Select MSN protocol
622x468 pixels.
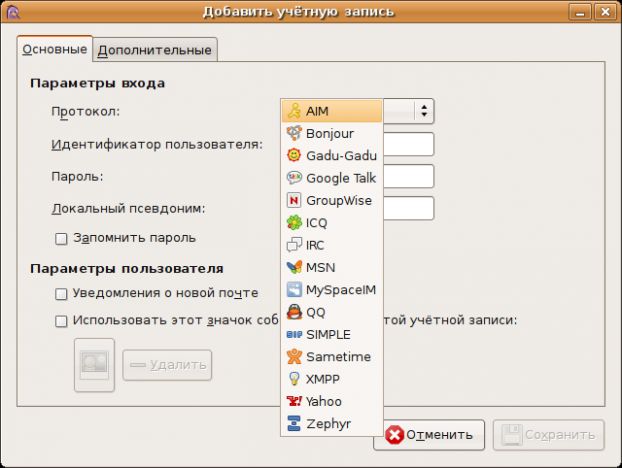click(332, 267)
